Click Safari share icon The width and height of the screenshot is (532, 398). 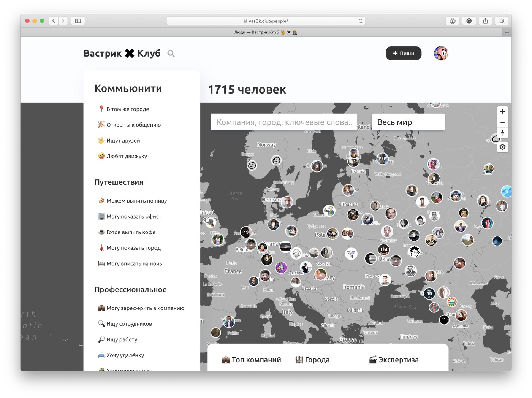pos(485,21)
